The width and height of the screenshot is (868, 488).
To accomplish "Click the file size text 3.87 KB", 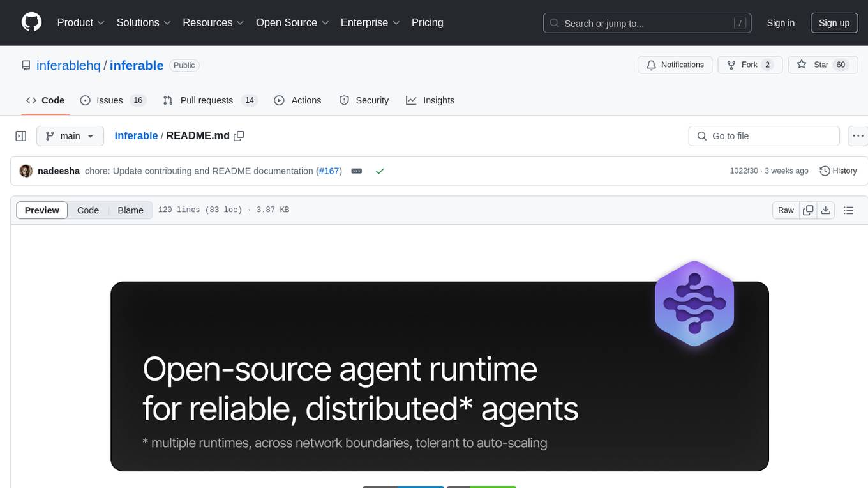I will click(271, 210).
